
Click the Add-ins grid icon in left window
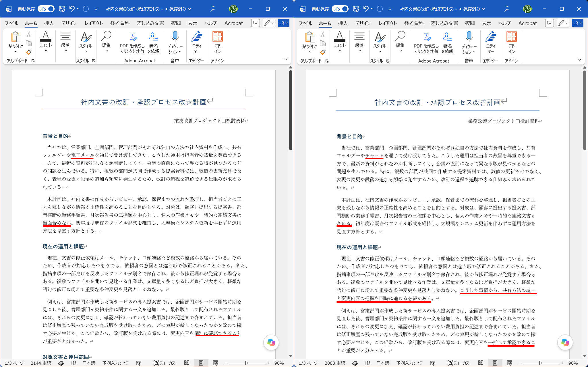[217, 42]
